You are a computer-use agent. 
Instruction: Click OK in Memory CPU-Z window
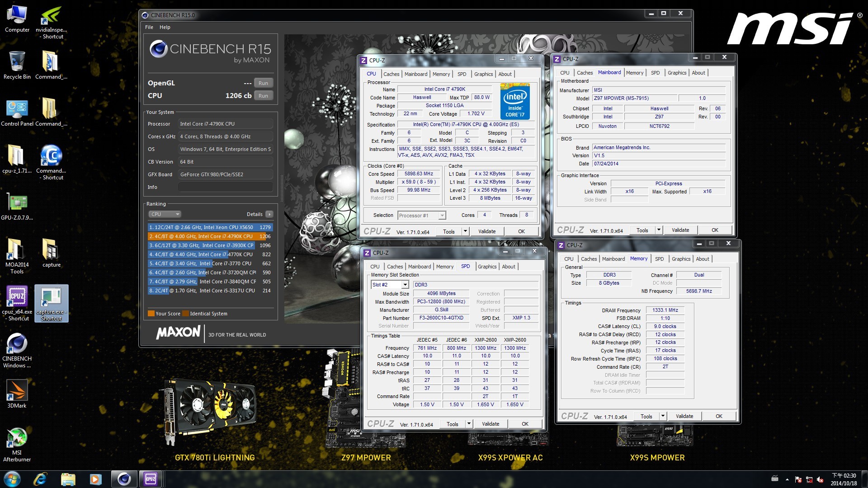click(x=719, y=416)
